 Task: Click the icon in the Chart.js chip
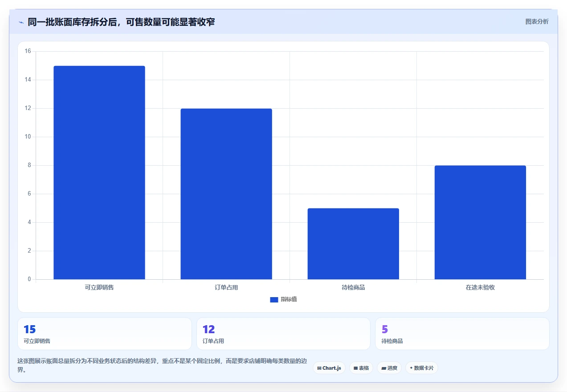coord(319,368)
